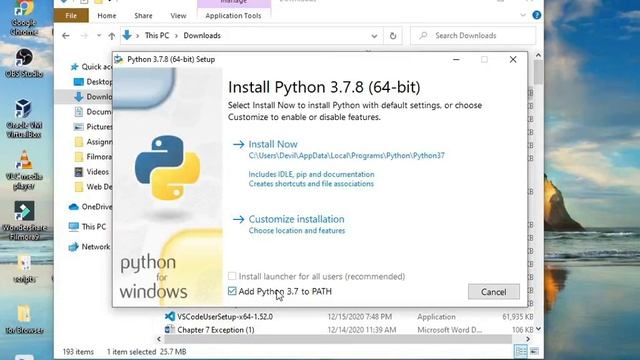
Task: Open the File menu tab
Action: click(x=71, y=16)
